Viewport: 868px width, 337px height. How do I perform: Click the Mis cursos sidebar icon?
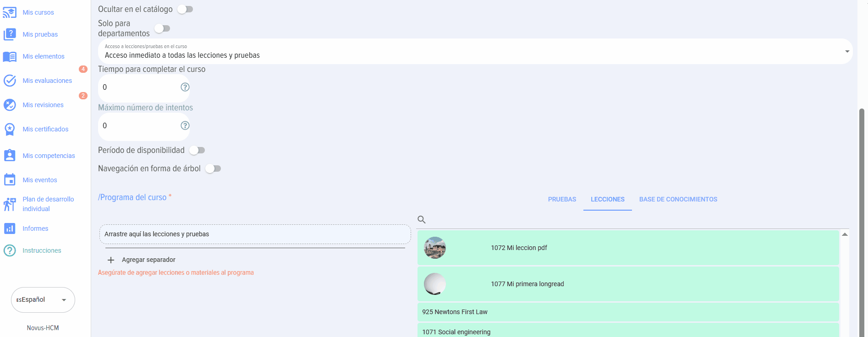pos(10,12)
